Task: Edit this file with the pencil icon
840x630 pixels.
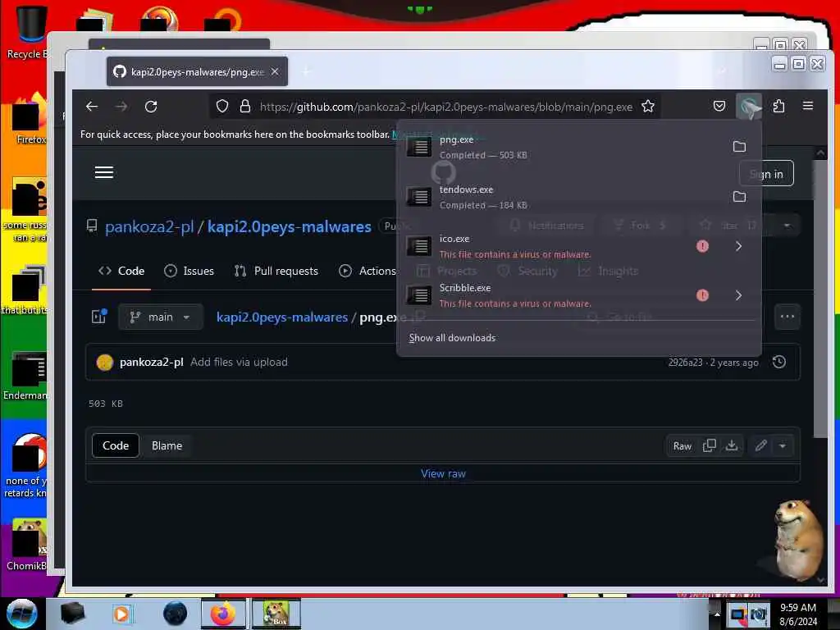Action: coord(760,445)
